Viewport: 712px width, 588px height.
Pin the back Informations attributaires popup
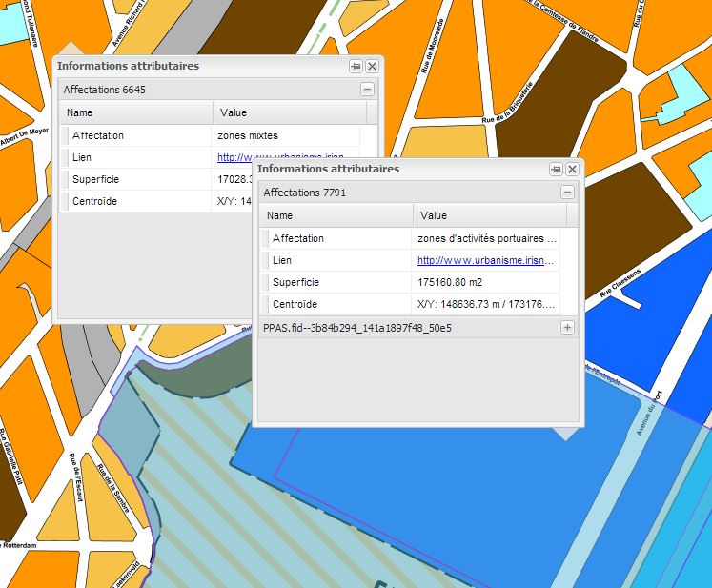coord(356,67)
